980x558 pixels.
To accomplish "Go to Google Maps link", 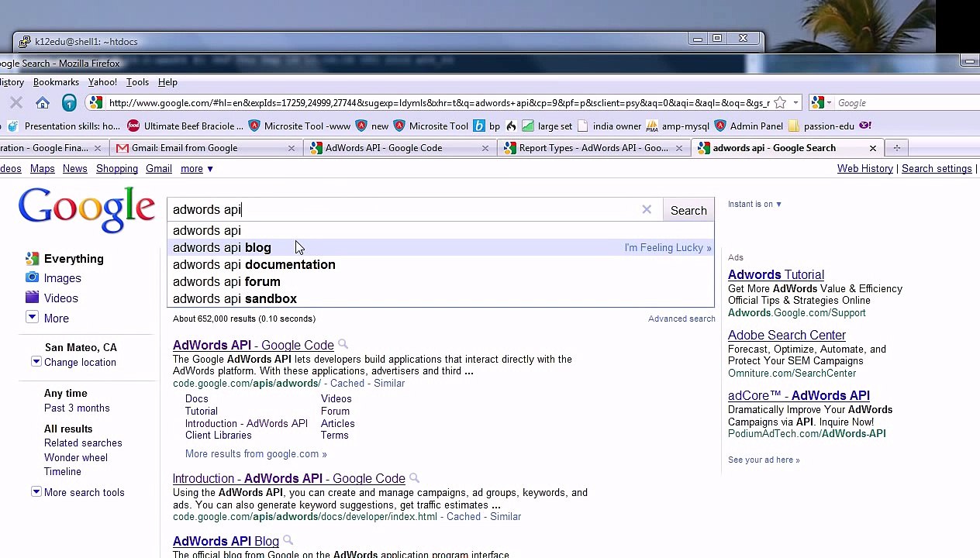I will point(42,169).
